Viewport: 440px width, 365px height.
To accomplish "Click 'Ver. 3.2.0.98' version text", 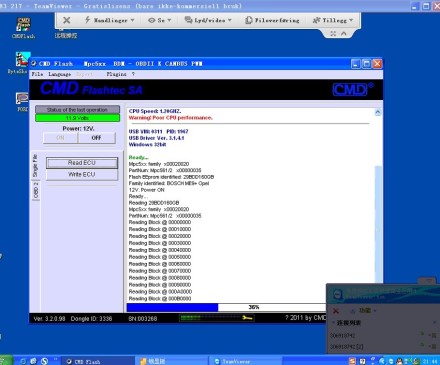I will pos(49,319).
